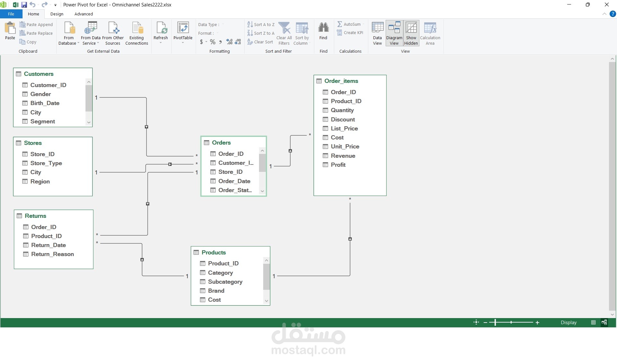
Task: Toggle the diagram view icon in status bar
Action: 604,322
